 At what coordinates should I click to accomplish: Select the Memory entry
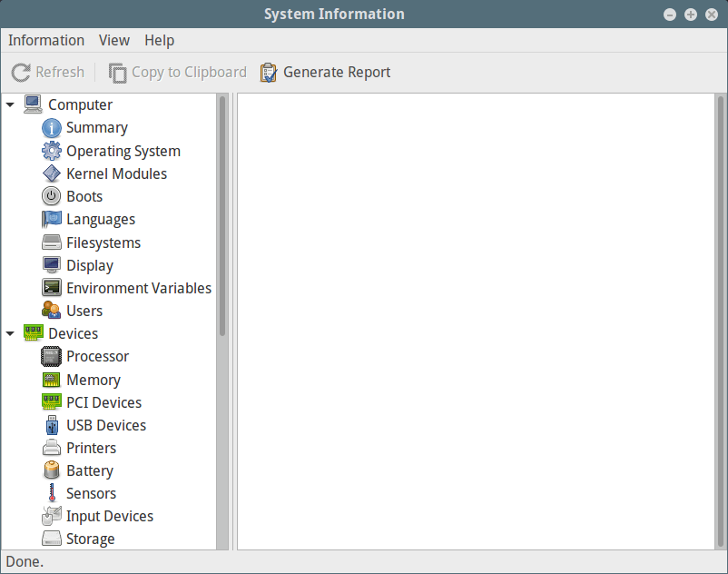pos(93,380)
